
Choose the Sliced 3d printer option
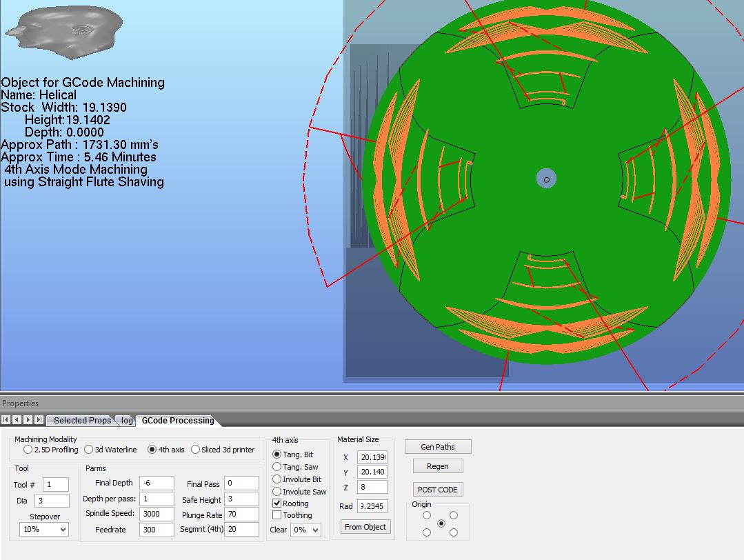point(196,450)
